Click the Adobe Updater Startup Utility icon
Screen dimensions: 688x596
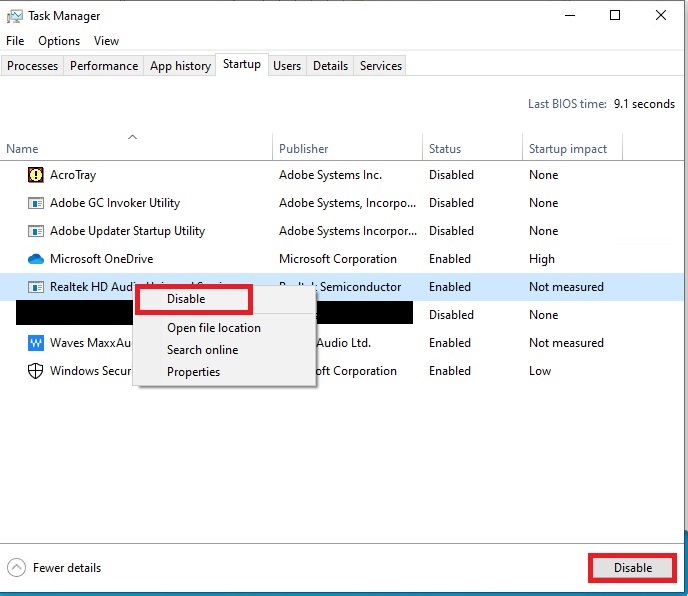[x=36, y=231]
